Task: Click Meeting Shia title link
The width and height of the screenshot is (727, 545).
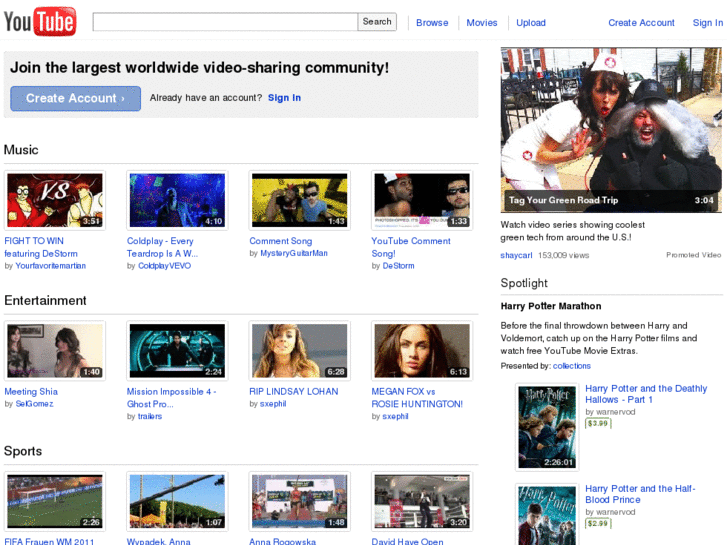Action: click(x=31, y=391)
